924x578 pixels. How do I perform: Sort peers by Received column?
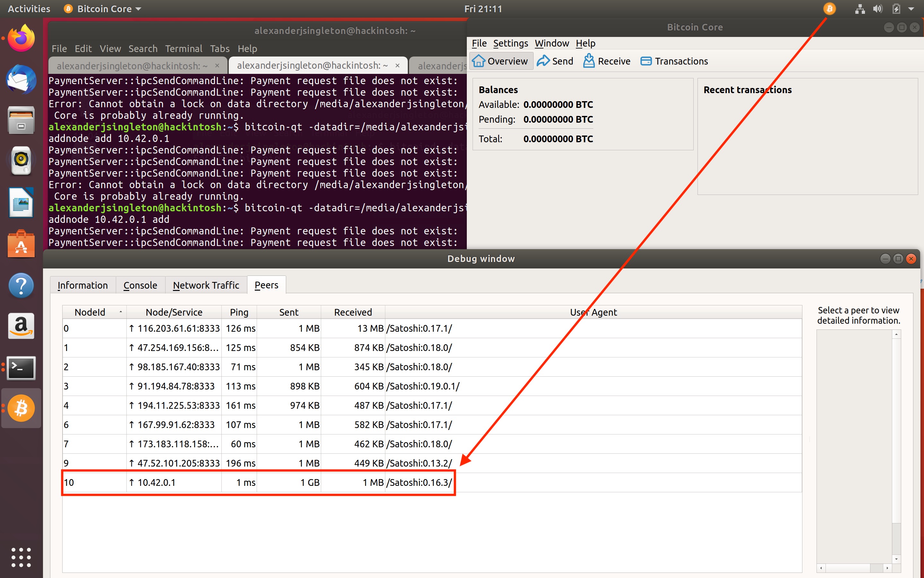tap(353, 312)
